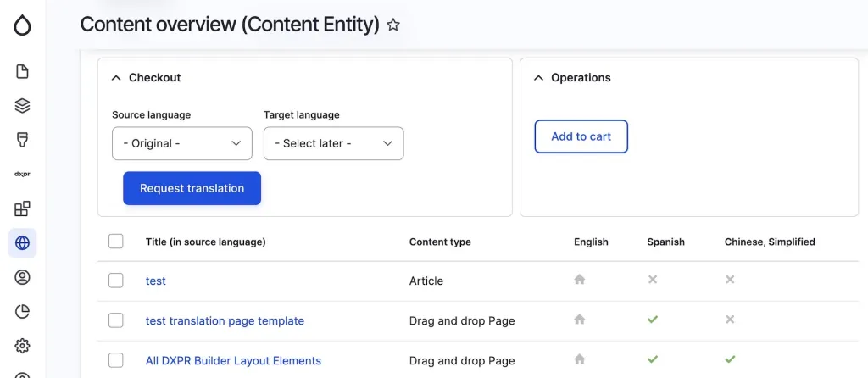
Task: Open the DXPR sidebar item
Action: [x=23, y=174]
